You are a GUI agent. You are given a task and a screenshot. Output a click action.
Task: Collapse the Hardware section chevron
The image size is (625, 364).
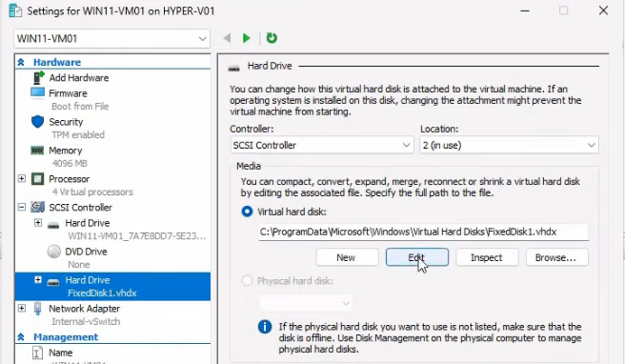point(21,62)
